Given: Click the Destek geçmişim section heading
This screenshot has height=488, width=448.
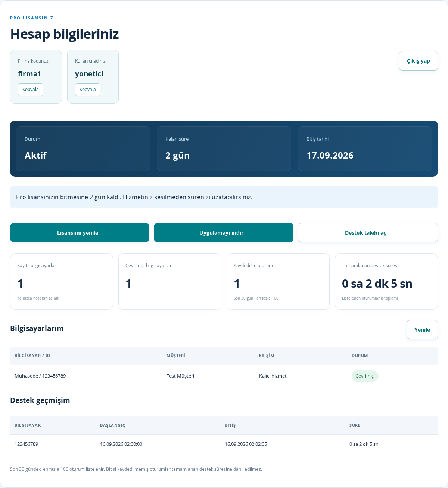Looking at the screenshot, I should coord(40,400).
